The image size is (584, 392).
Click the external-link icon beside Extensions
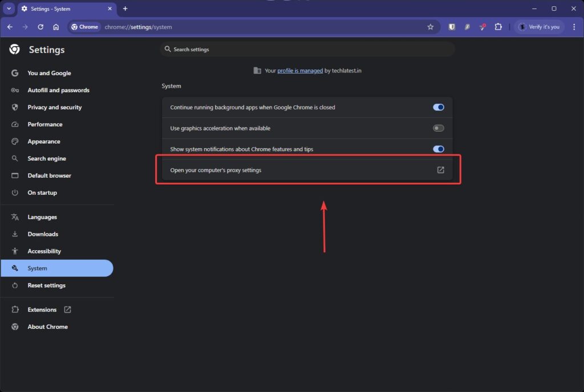click(67, 309)
